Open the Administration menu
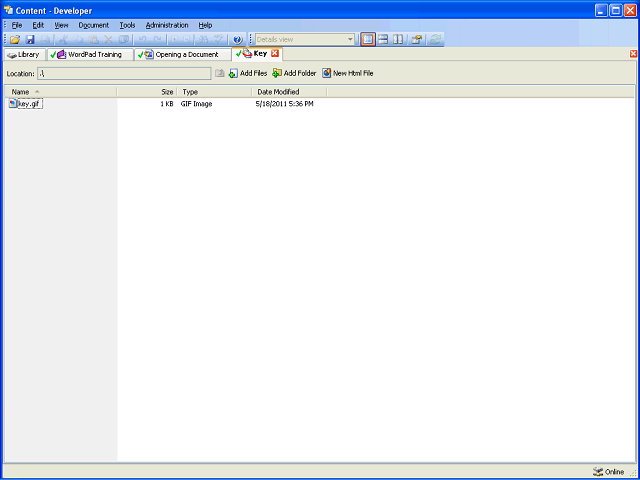This screenshot has width=640, height=480. [x=167, y=25]
